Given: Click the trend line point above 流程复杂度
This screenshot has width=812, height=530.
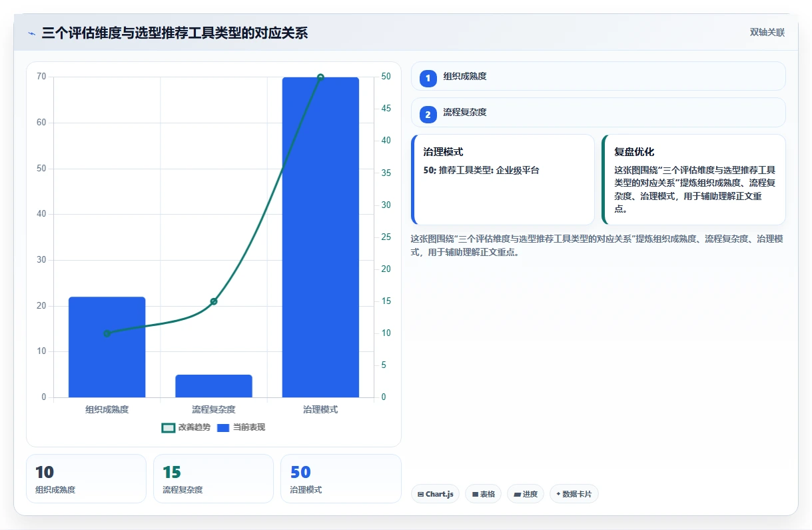Looking at the screenshot, I should [x=214, y=301].
